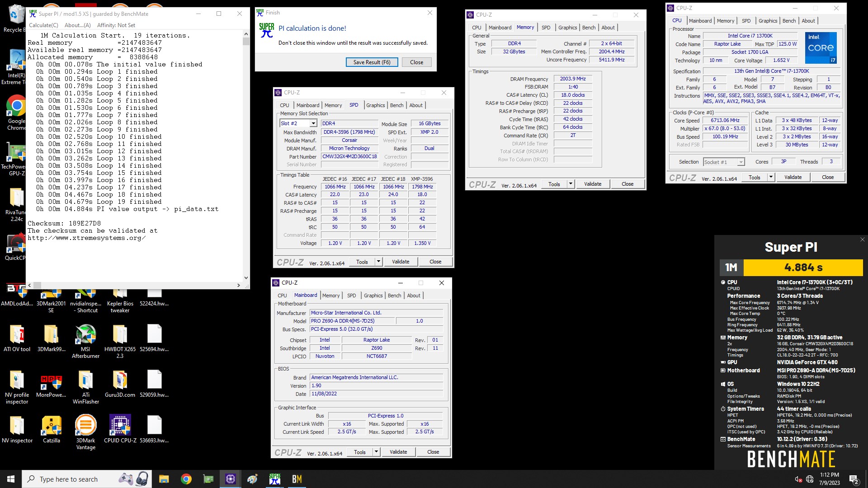
Task: Select SPD tab in CPU tab window
Action: point(746,21)
